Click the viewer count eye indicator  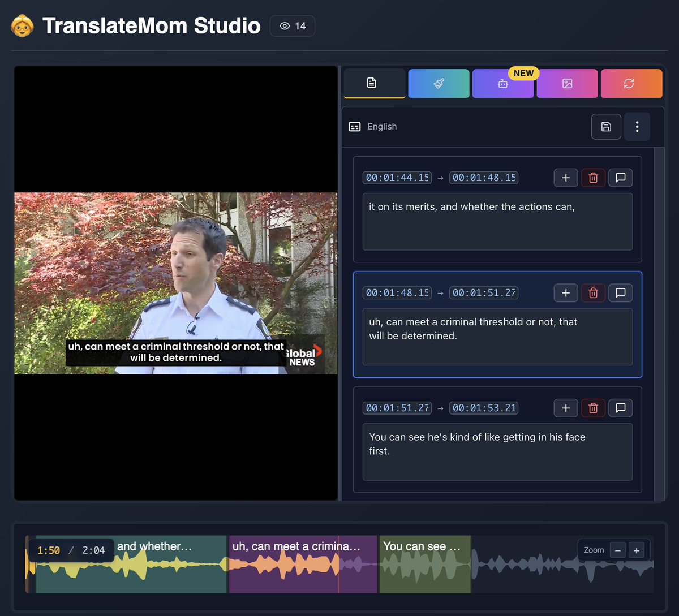[x=292, y=25]
